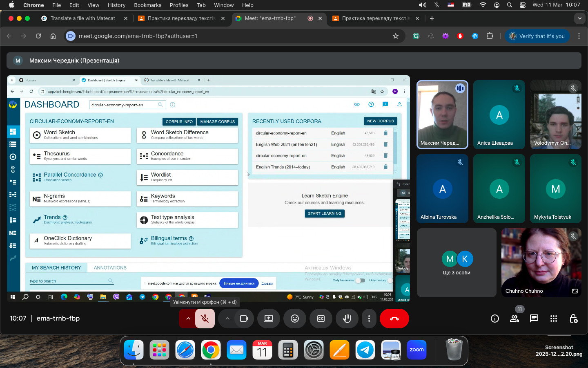Viewport: 588px width, 368px height.
Task: Unmute the microphone in Meet
Action: pyautogui.click(x=205, y=319)
